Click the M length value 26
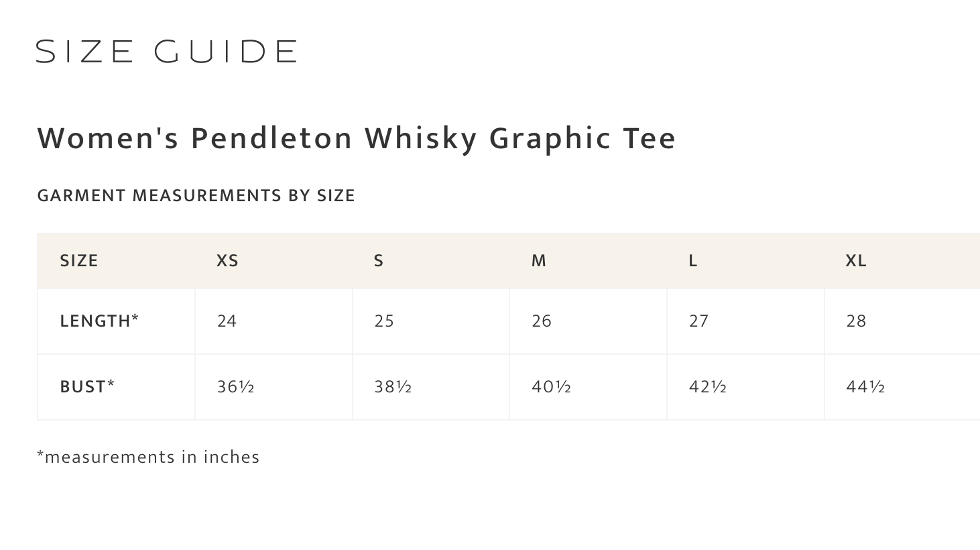Image resolution: width=980 pixels, height=550 pixels. pyautogui.click(x=541, y=321)
